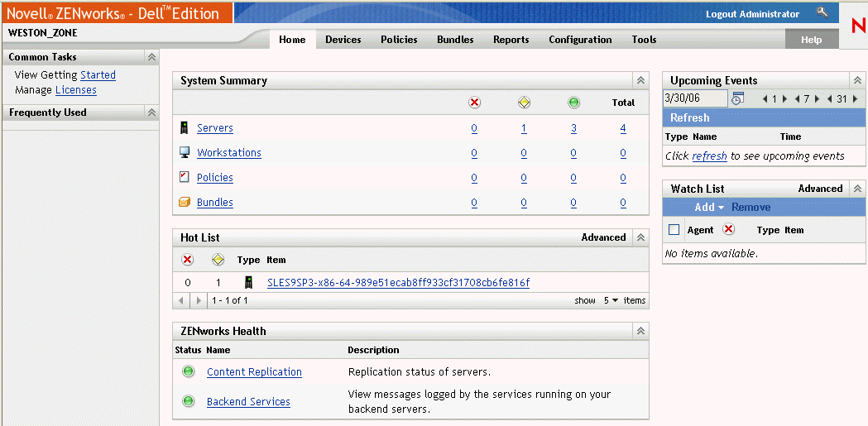
Task: Click the red critical icon in System Summary header
Action: click(x=474, y=103)
